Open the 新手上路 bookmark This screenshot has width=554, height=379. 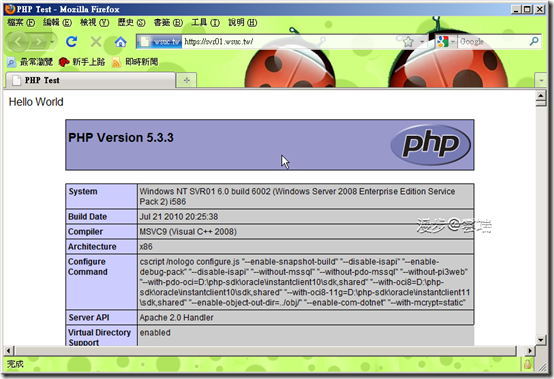click(x=82, y=62)
